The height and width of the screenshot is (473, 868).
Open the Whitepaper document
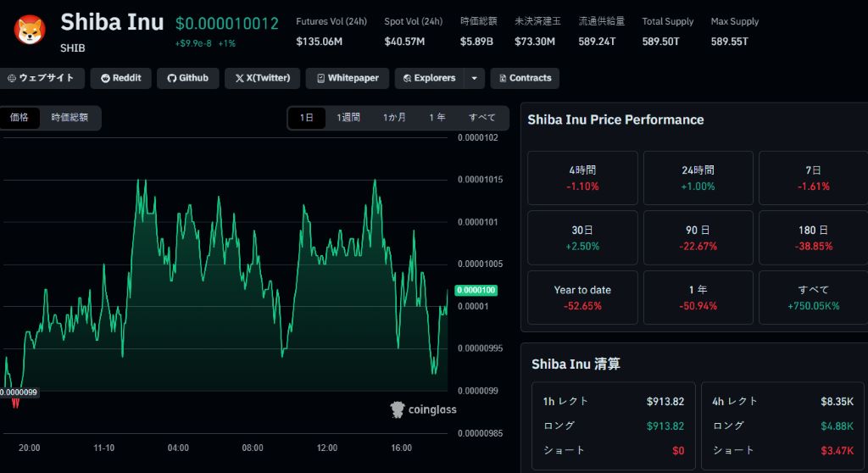click(x=348, y=78)
